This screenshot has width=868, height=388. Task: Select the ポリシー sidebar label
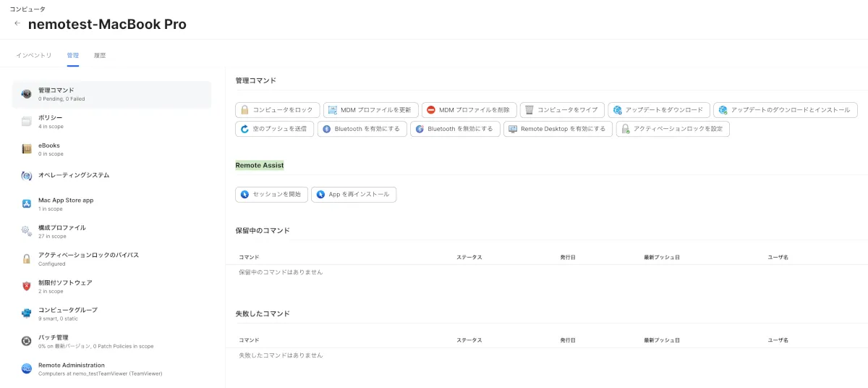pyautogui.click(x=51, y=117)
